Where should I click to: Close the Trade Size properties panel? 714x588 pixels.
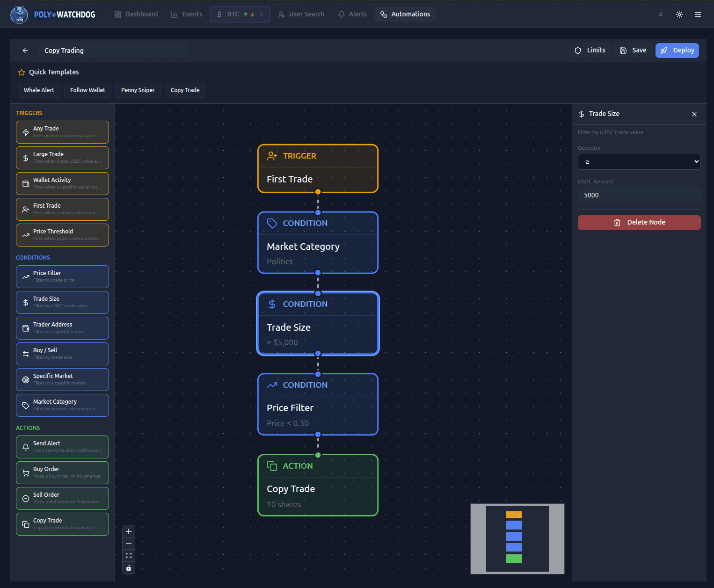[694, 114]
